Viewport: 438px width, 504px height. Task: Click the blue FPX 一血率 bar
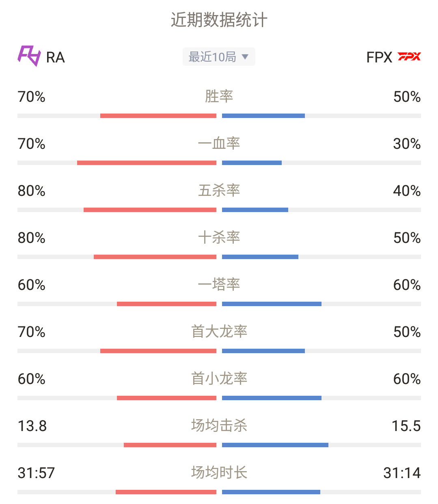click(x=252, y=163)
